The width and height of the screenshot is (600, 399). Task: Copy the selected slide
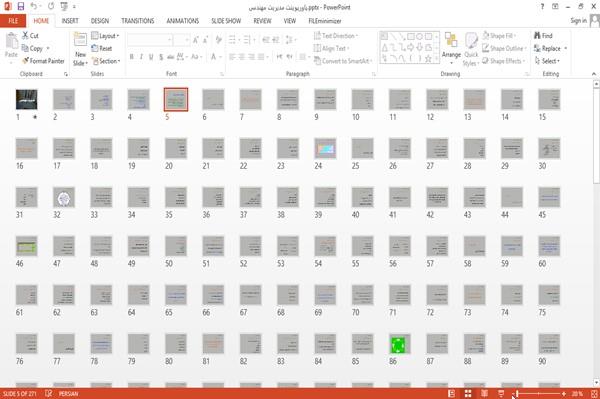(32, 48)
